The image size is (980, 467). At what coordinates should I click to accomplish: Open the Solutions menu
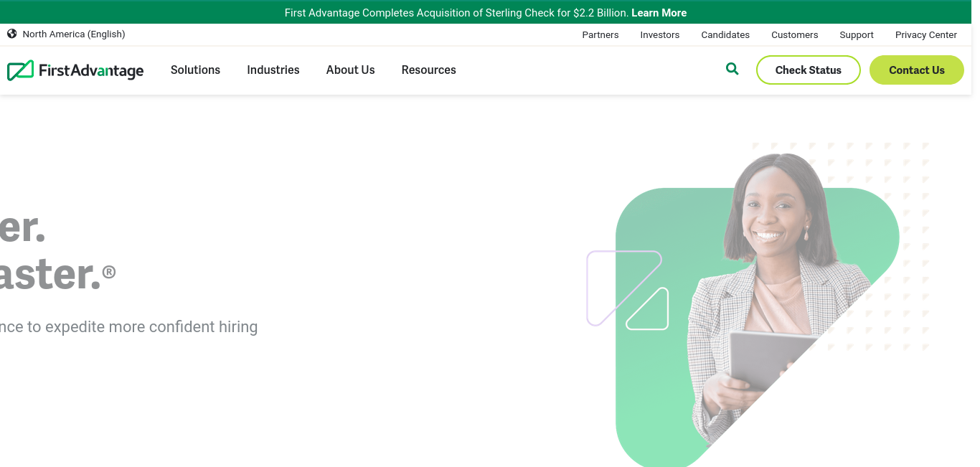pos(195,70)
